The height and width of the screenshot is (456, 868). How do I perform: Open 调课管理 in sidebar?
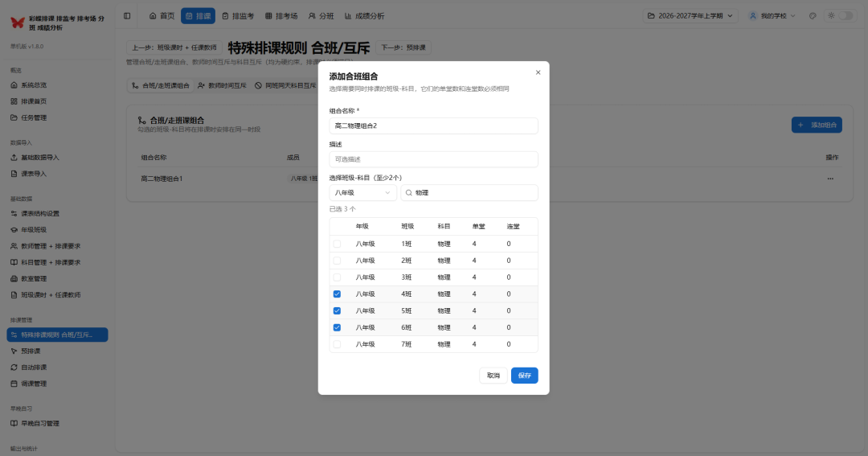57,384
